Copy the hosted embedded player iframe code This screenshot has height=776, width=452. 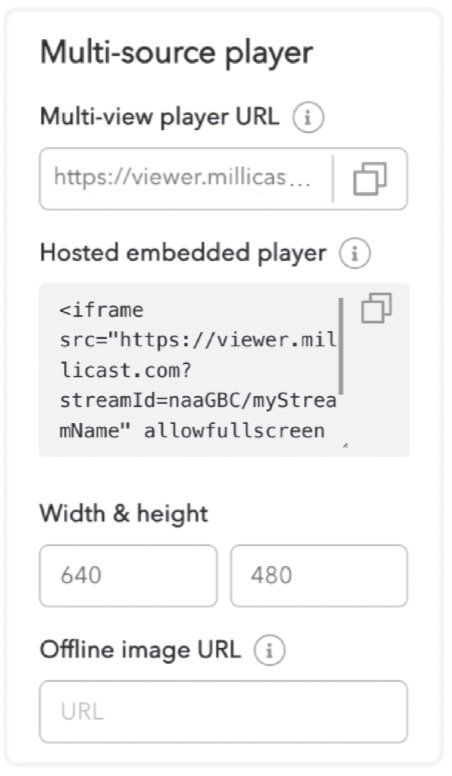click(376, 308)
